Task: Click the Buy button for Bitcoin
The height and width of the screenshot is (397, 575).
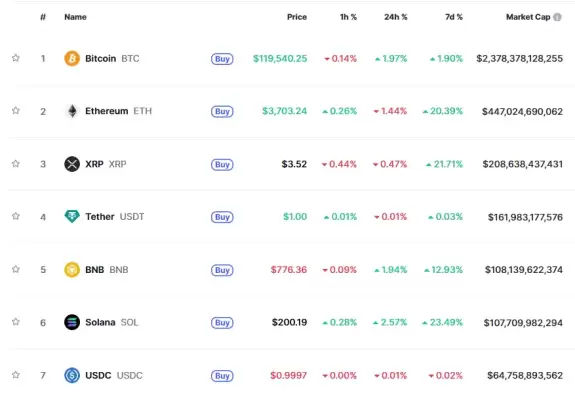Action: pyautogui.click(x=222, y=59)
